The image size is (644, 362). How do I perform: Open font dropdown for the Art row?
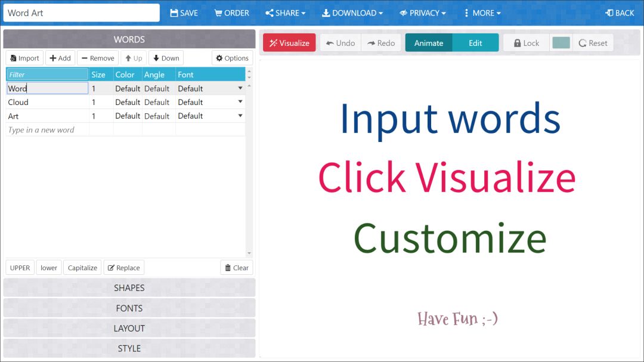[x=240, y=116]
